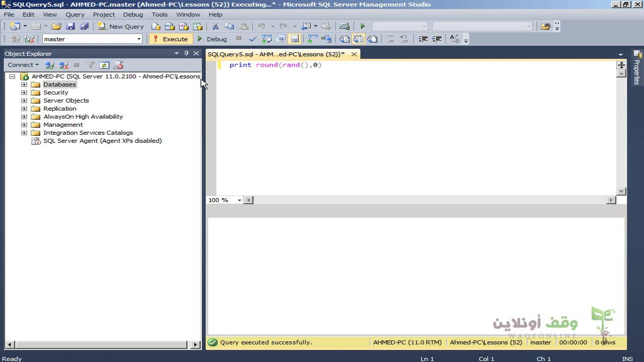Click the Save All icon
Screen dimensions: 644x362
(84, 26)
